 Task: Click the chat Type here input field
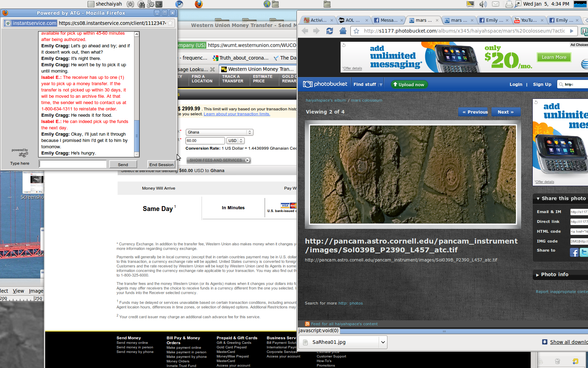tap(73, 164)
